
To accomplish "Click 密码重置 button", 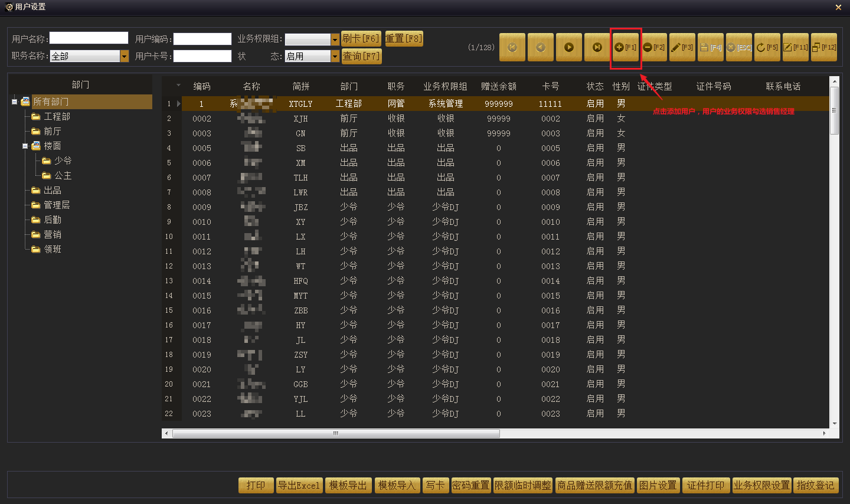I will (471, 485).
